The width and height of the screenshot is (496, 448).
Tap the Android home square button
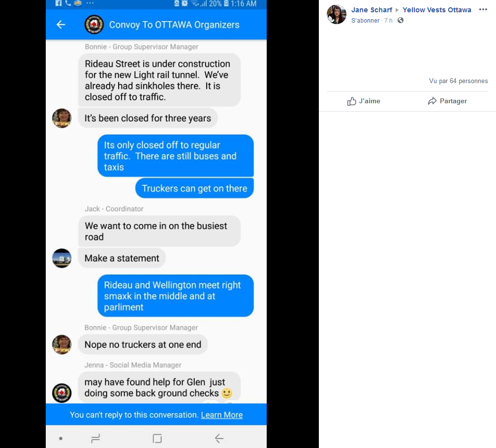(x=157, y=438)
